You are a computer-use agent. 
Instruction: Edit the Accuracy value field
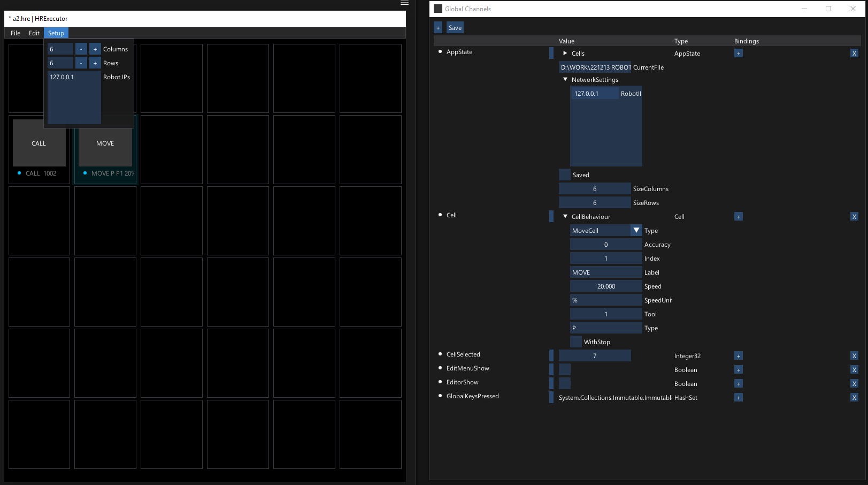[x=606, y=244]
